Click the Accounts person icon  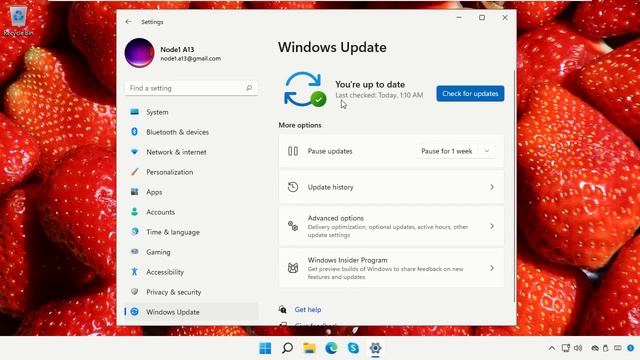click(134, 211)
